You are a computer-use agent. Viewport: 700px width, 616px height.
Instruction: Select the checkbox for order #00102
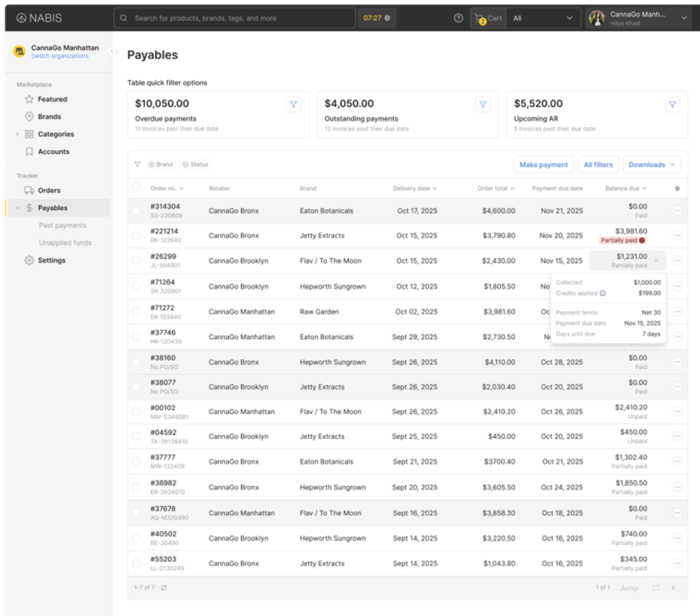[136, 412]
